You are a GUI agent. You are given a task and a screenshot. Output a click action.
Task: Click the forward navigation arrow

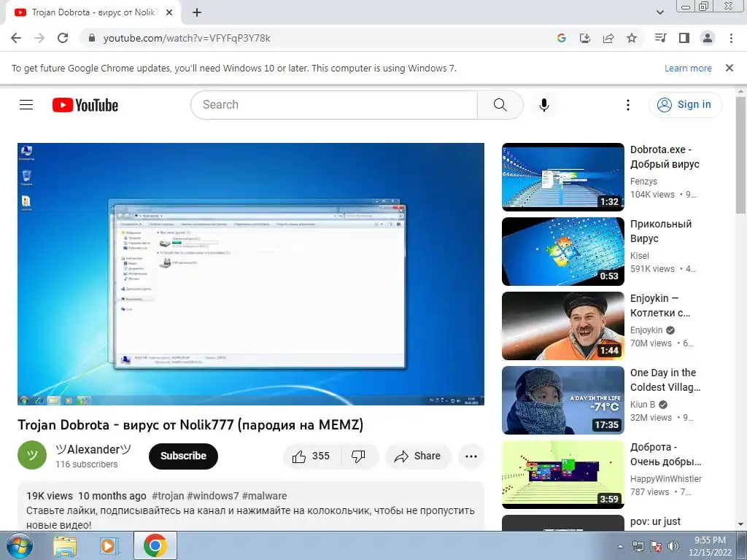pyautogui.click(x=39, y=38)
